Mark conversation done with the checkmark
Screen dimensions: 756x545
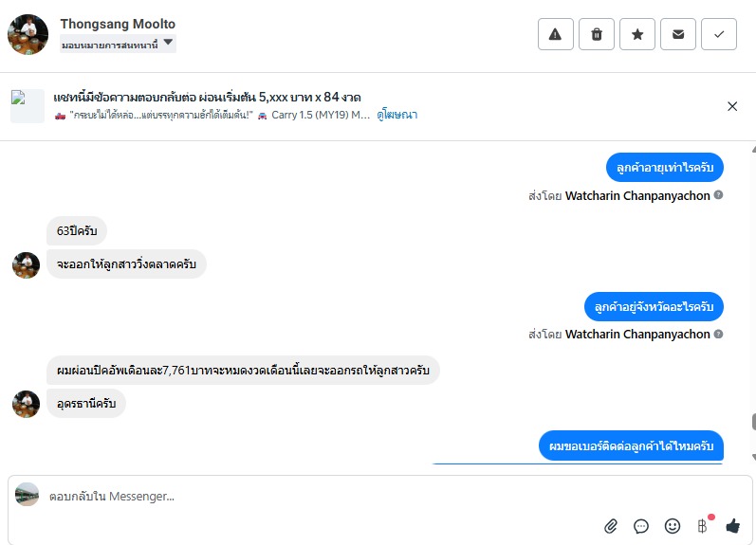click(719, 34)
